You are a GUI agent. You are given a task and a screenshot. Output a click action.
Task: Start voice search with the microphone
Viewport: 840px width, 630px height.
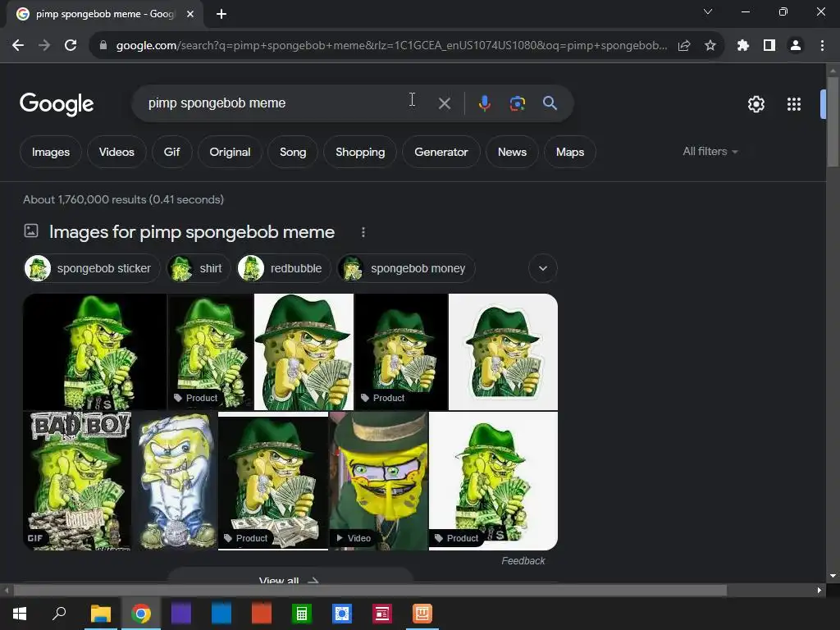coord(484,103)
